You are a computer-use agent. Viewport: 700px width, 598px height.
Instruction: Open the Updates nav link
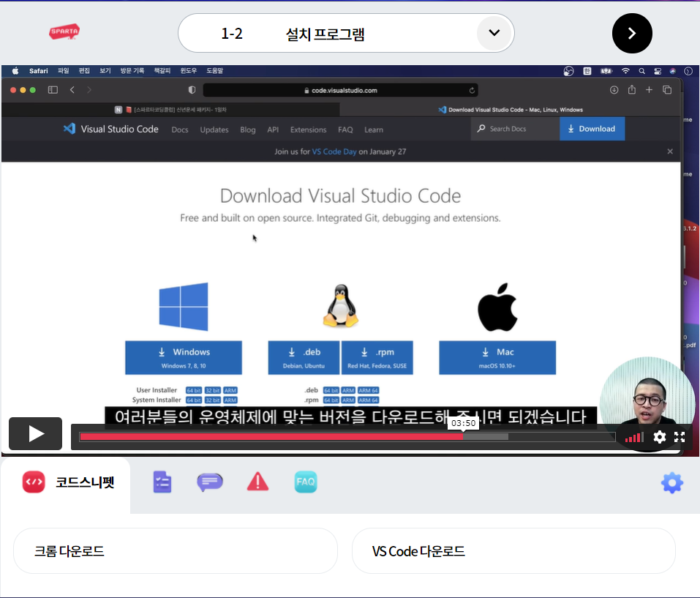(214, 130)
